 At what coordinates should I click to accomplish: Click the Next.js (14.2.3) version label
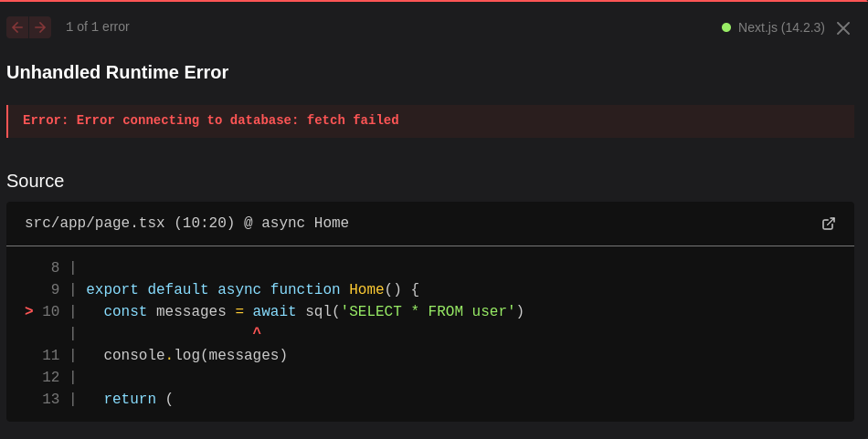781,27
